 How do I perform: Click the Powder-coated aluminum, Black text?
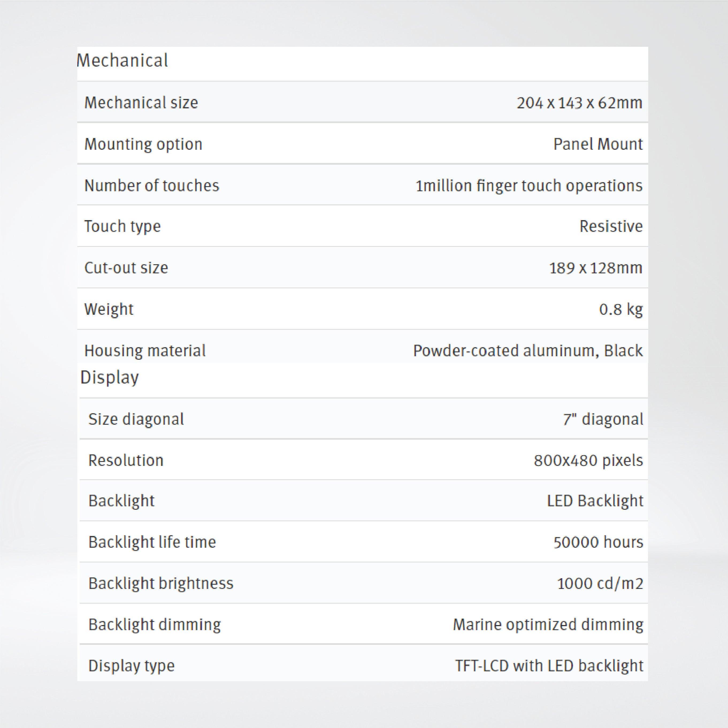(527, 350)
